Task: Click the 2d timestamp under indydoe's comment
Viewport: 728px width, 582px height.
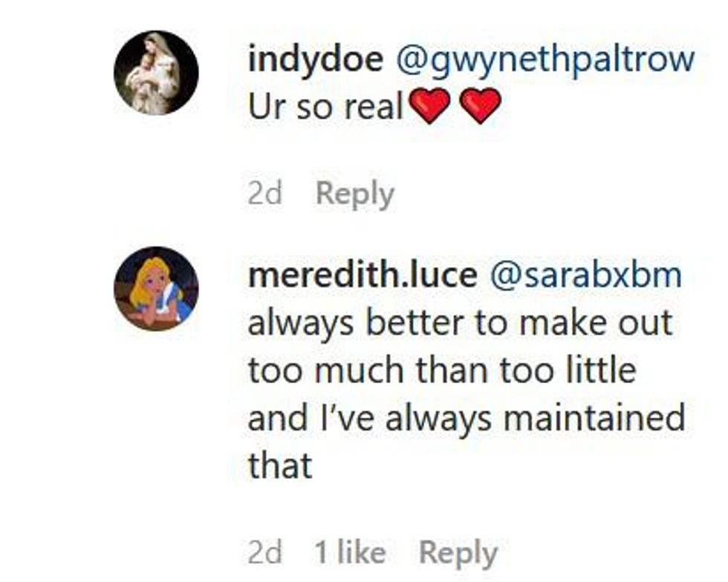Action: (265, 194)
